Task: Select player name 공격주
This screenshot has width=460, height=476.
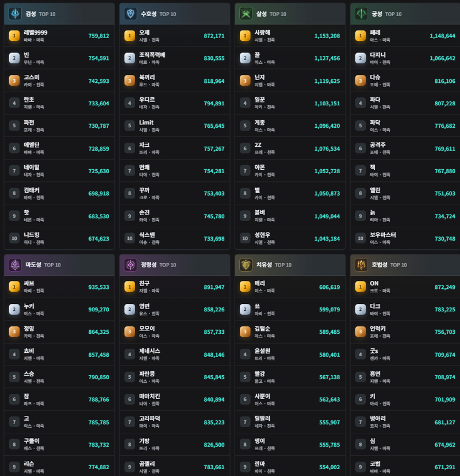Action: [x=378, y=145]
